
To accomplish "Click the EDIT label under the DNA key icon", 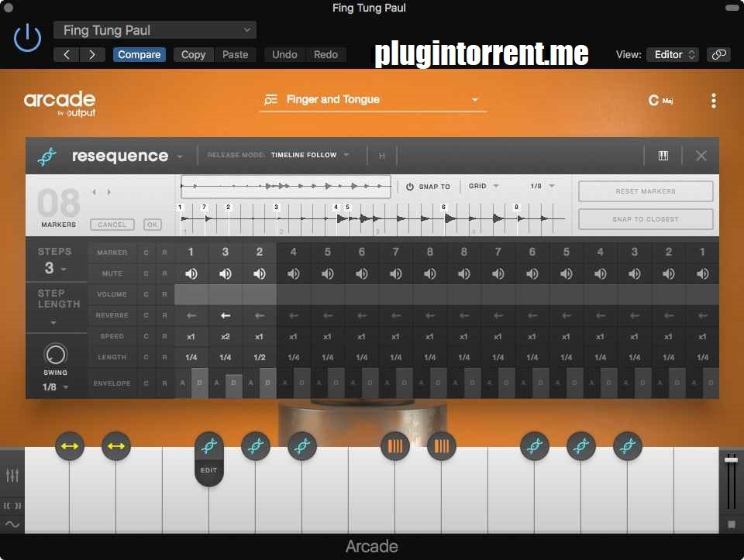I will [208, 470].
